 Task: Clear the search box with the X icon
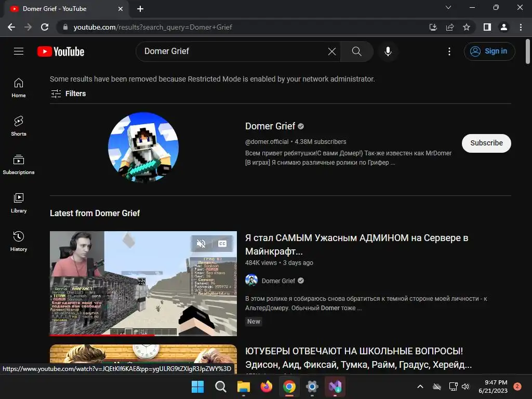coord(332,51)
